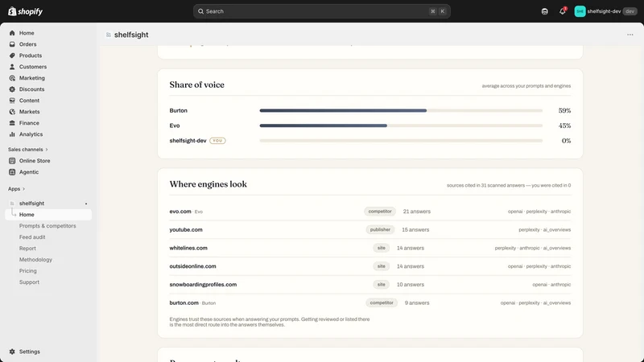Click the competitor tag on burton.com row
644x362 pixels.
(382, 303)
